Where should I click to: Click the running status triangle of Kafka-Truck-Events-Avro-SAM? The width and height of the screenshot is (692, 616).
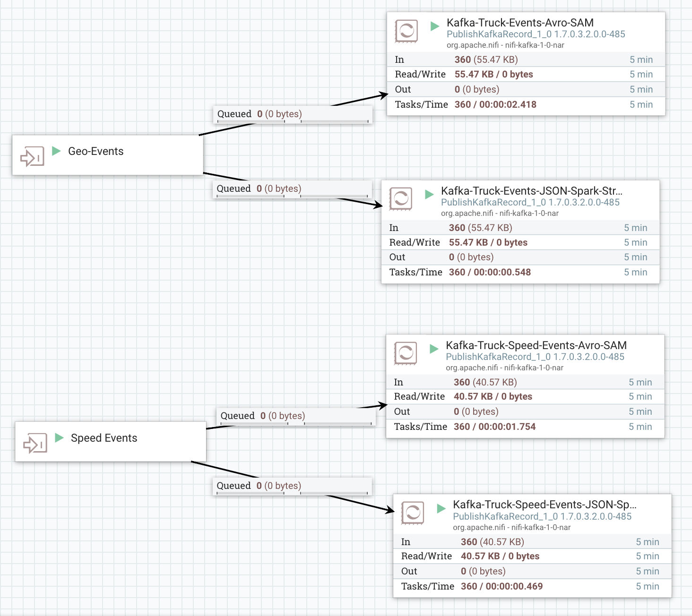point(435,26)
